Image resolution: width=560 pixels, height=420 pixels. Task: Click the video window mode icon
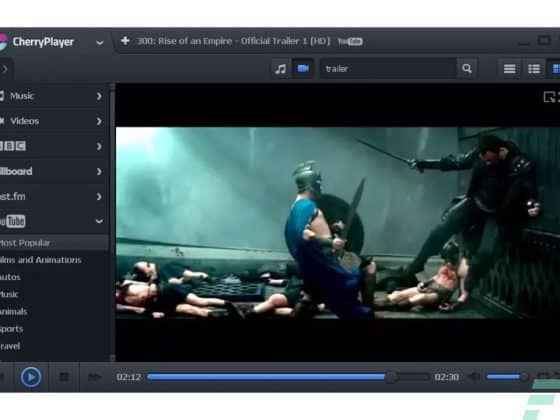(x=549, y=97)
